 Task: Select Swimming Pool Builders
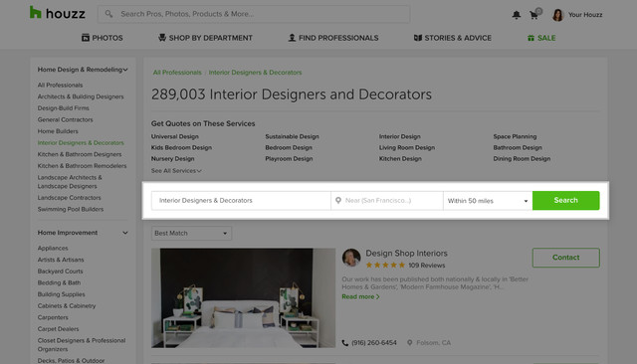71,210
